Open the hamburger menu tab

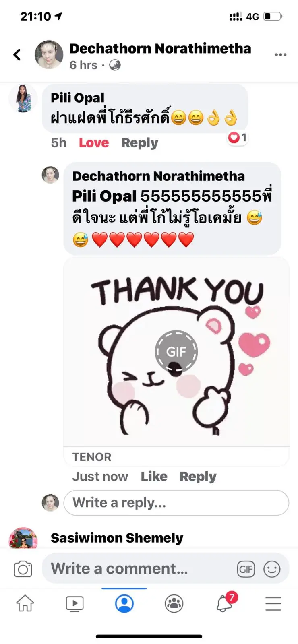click(x=273, y=604)
